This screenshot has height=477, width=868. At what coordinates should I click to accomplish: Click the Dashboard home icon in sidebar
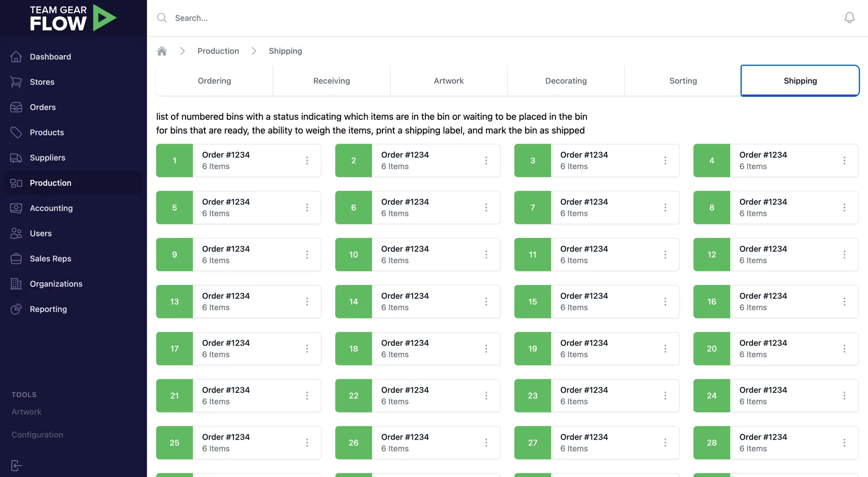click(16, 56)
